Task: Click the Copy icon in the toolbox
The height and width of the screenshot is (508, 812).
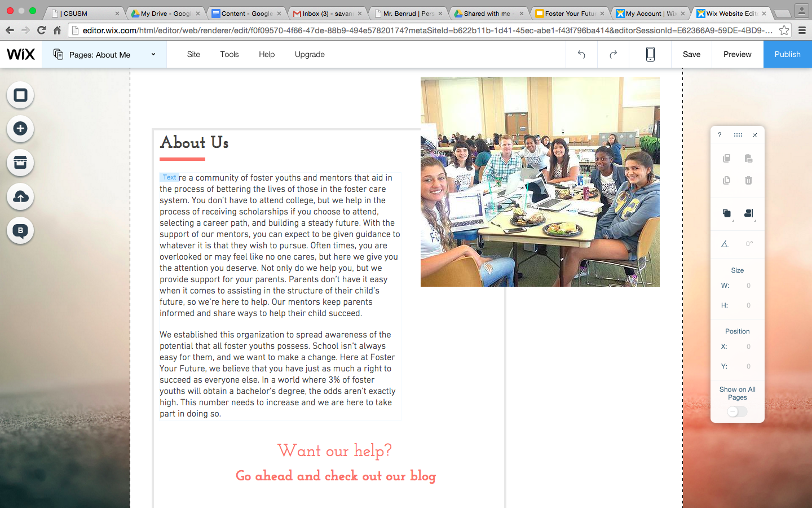Action: pyautogui.click(x=726, y=159)
